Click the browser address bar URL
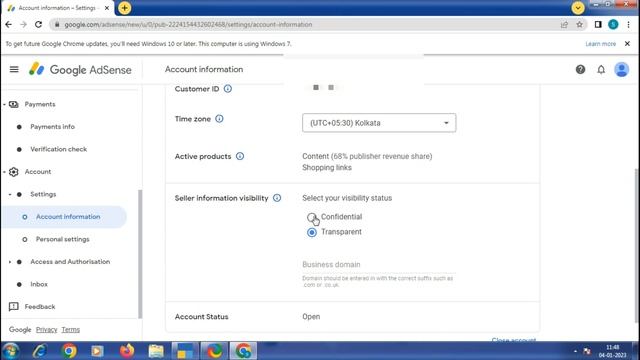640x360 pixels. 188,24
